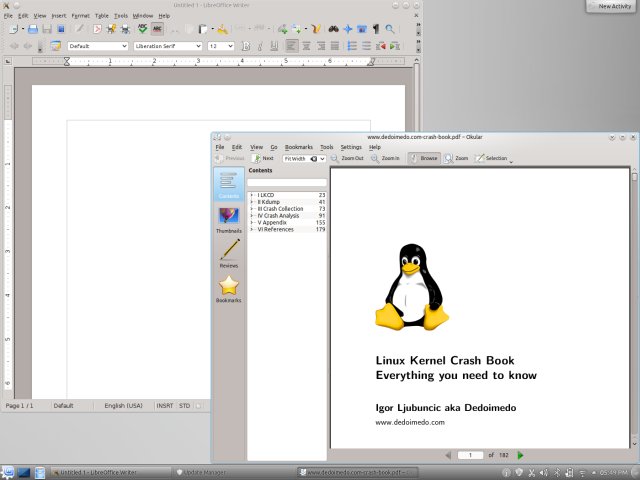
Task: Toggle STD selection mode in status bar
Action: [x=184, y=406]
